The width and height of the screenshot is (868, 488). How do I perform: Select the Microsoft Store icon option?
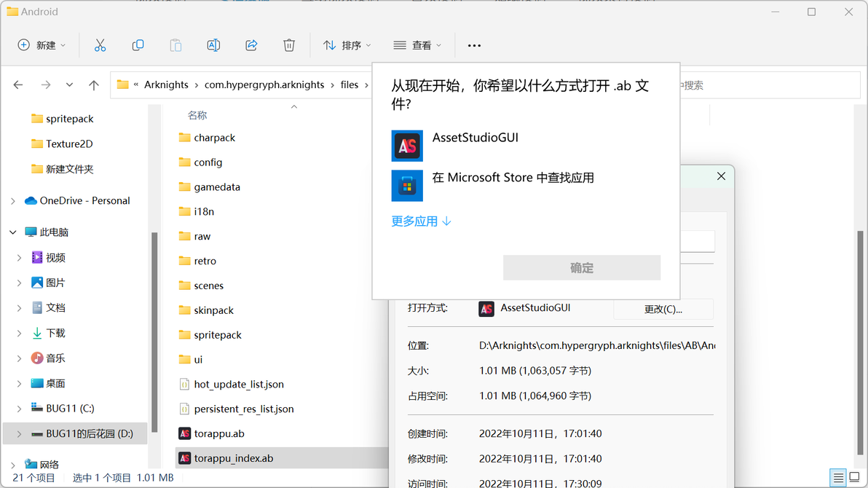click(407, 186)
